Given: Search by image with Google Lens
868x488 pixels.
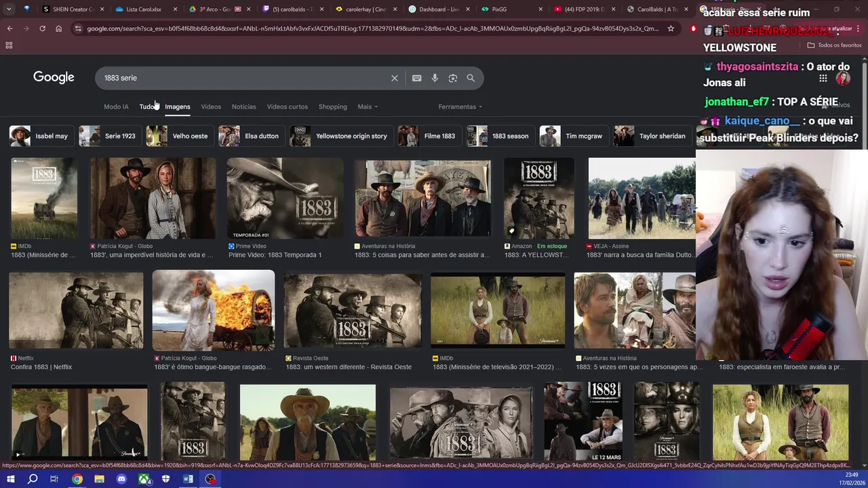Looking at the screenshot, I should [x=453, y=78].
